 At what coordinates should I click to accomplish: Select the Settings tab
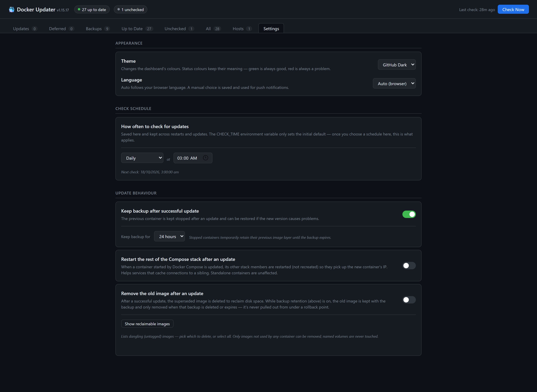click(x=271, y=29)
